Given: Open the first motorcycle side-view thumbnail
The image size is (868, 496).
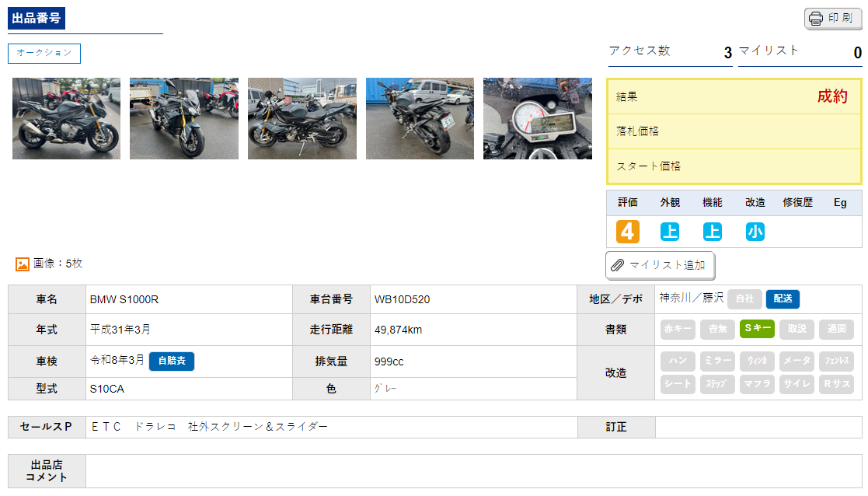Looking at the screenshot, I should pyautogui.click(x=66, y=118).
